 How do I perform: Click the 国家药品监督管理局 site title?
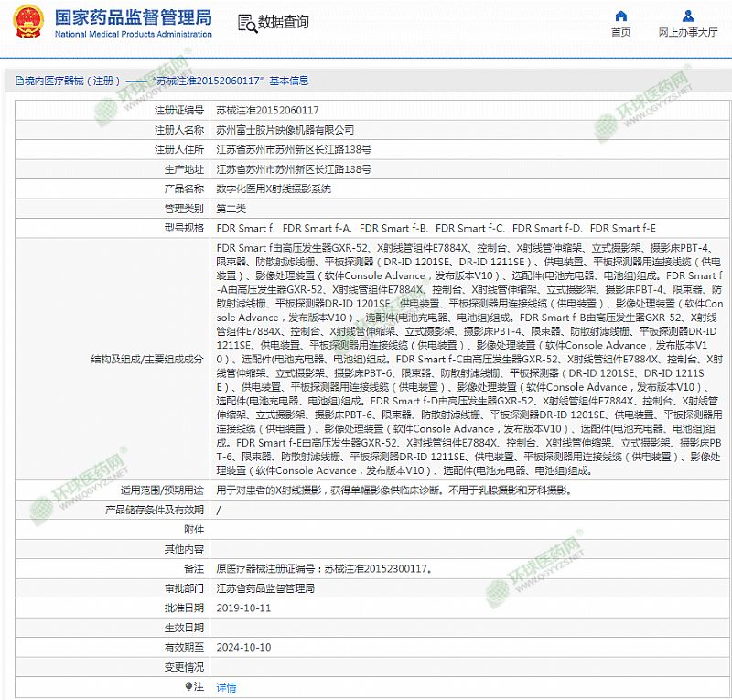[x=133, y=17]
